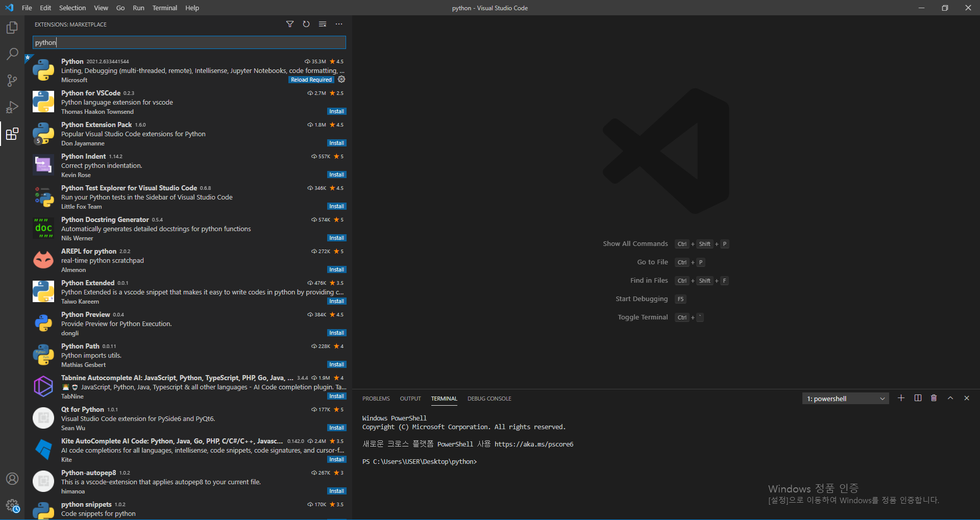980x520 pixels.
Task: Click the AREPL for python icon
Action: 43,260
